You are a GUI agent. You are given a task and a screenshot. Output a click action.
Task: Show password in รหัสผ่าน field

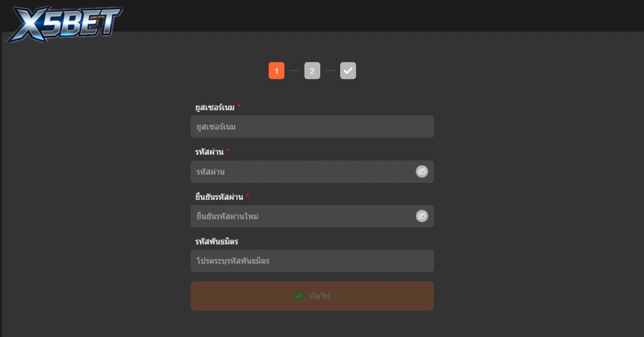421,172
